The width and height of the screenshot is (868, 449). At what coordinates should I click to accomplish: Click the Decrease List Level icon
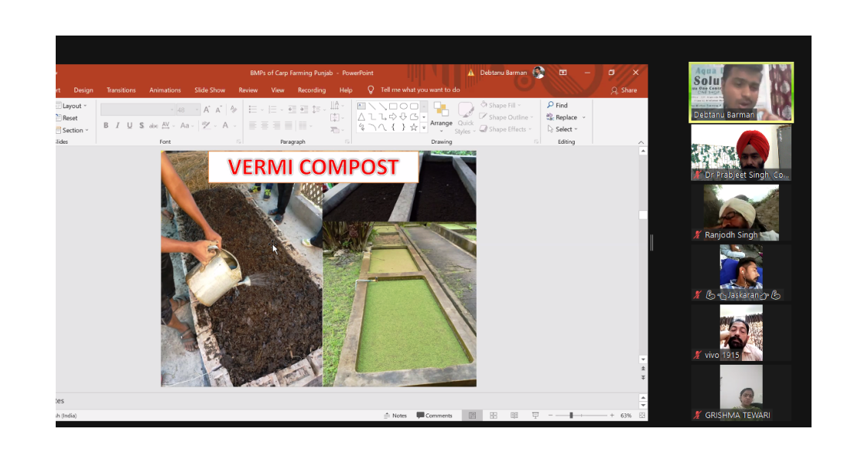[292, 110]
